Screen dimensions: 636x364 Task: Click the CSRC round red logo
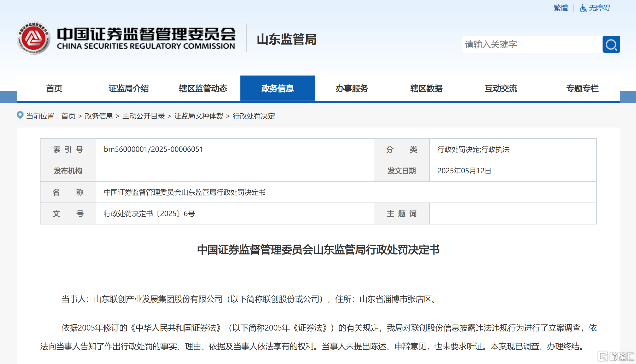click(x=33, y=38)
